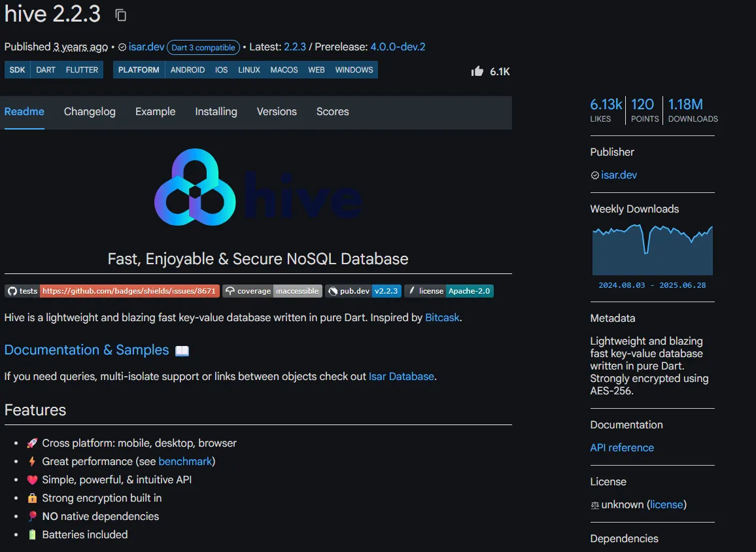Screen dimensions: 756x552
Task: Open the latest version 2.2.3 link
Action: (294, 47)
